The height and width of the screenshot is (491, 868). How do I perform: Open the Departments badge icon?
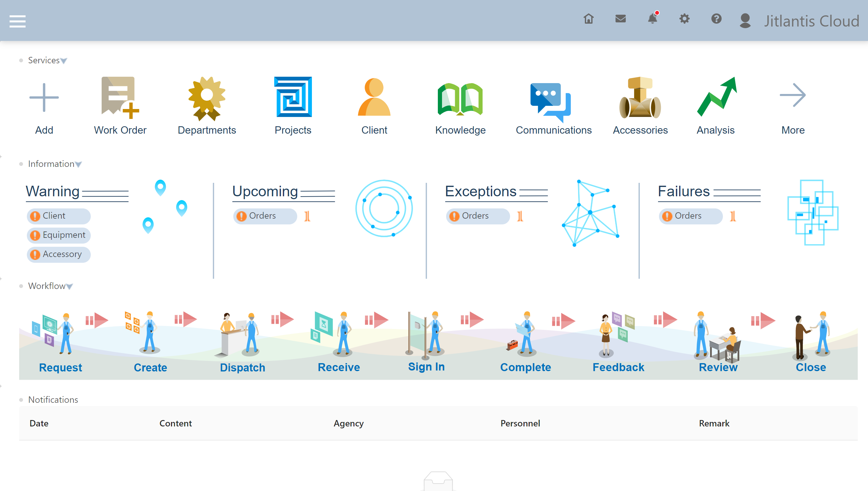pos(207,98)
